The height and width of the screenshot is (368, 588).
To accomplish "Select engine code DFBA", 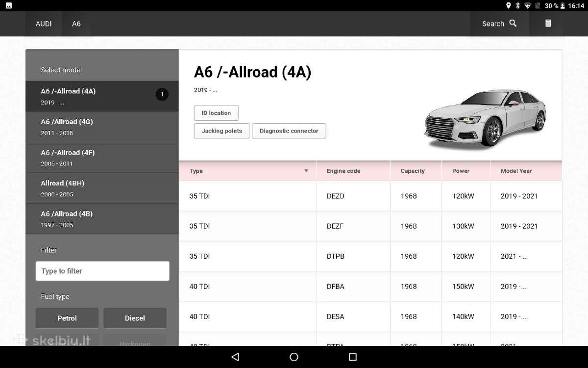I will pyautogui.click(x=336, y=287).
